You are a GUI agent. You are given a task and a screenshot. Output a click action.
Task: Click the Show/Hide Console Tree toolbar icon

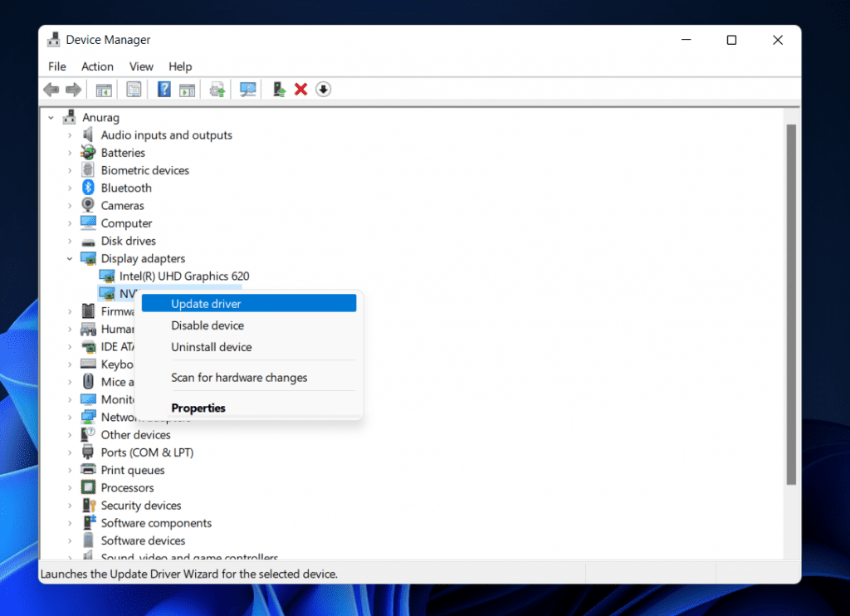click(104, 89)
